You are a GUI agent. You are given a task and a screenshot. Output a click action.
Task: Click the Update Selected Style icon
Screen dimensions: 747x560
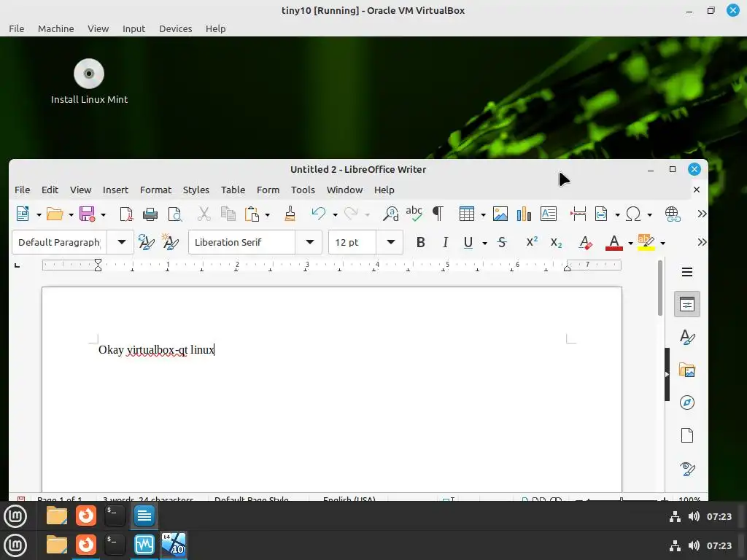pyautogui.click(x=146, y=242)
